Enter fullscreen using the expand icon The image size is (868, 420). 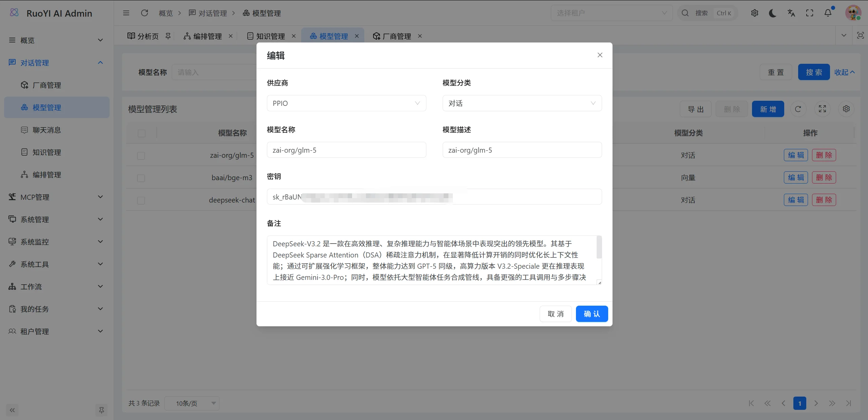pyautogui.click(x=809, y=13)
